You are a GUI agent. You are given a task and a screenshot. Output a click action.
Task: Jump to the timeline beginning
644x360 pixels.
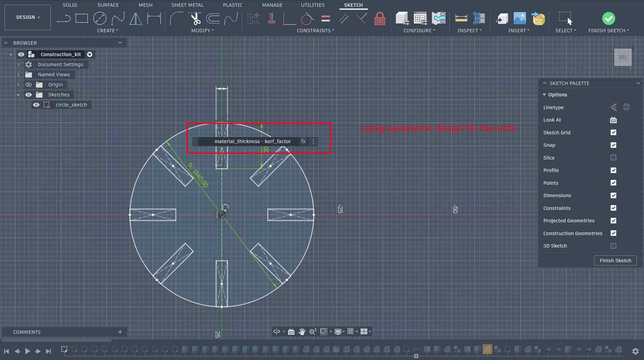6,351
